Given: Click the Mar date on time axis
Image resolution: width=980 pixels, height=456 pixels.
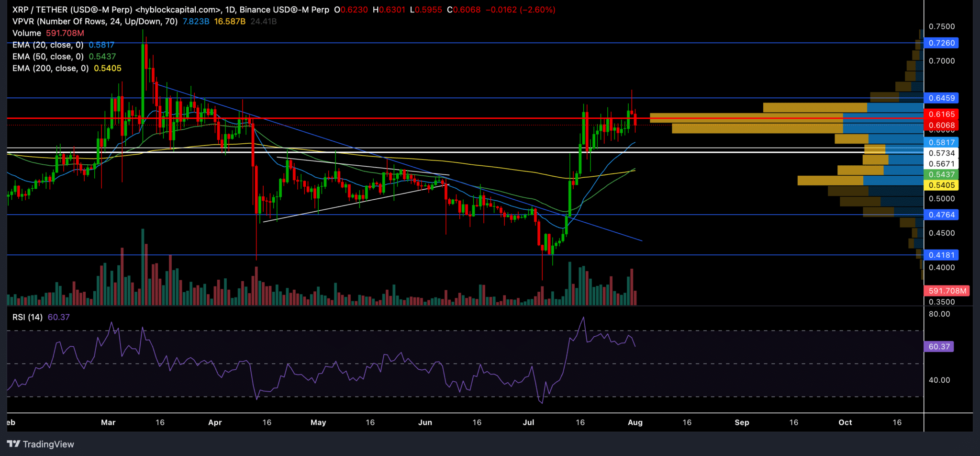Looking at the screenshot, I should (x=108, y=422).
